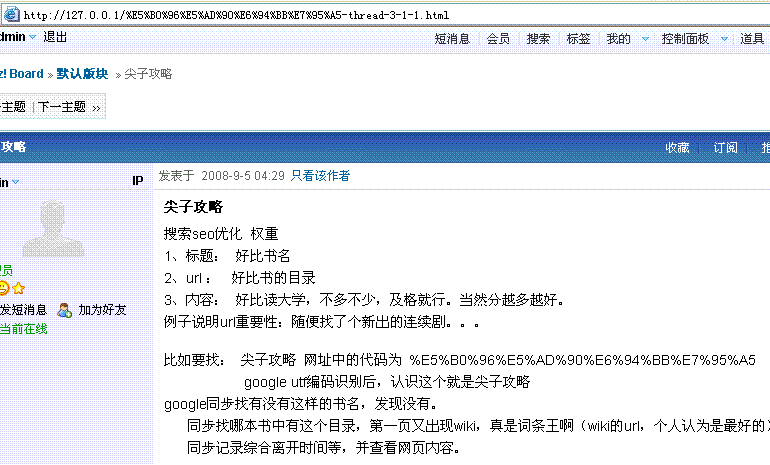This screenshot has height=465, width=770.
Task: Click the post time 2008-9-5 04:29
Action: 243,176
